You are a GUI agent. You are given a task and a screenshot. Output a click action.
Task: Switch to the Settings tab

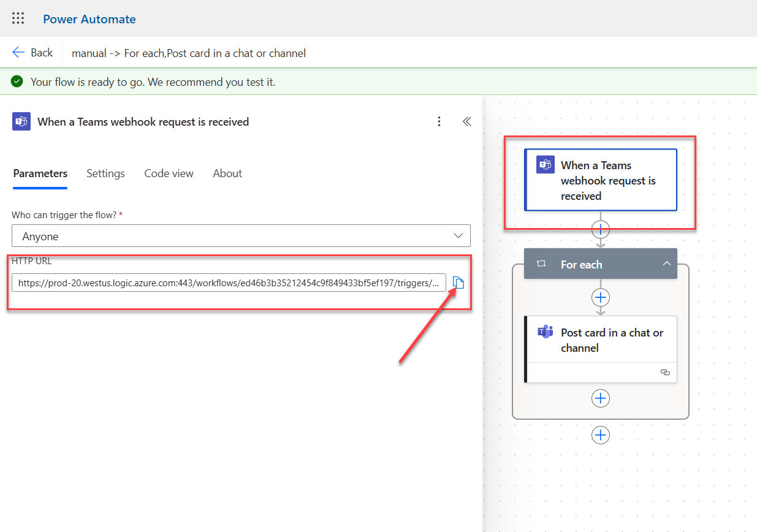pyautogui.click(x=105, y=173)
